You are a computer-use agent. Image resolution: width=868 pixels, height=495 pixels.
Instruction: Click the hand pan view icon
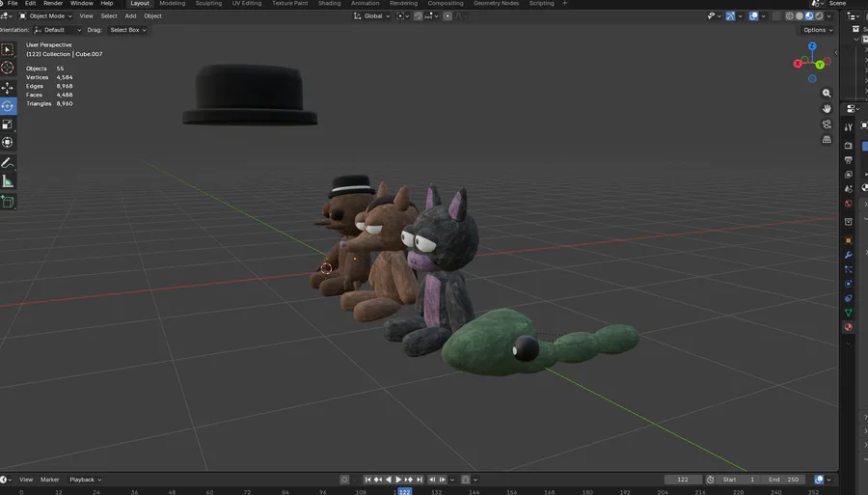click(x=827, y=108)
